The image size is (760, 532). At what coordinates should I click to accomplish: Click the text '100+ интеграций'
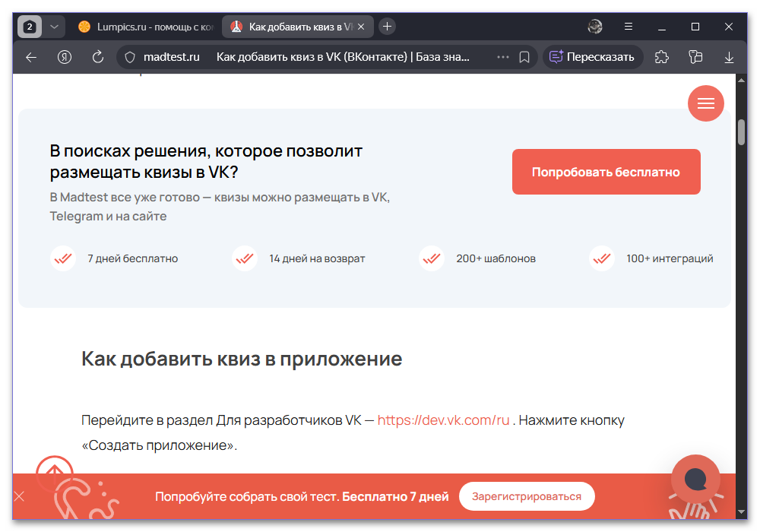pos(670,258)
